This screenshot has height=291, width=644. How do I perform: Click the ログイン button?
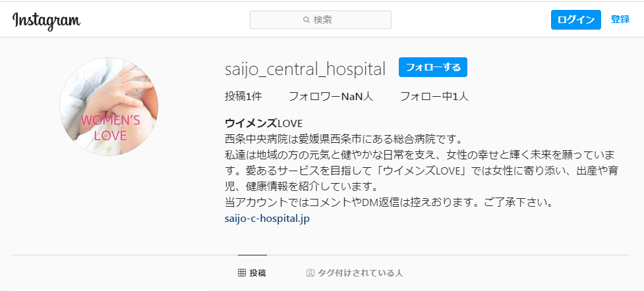click(x=576, y=20)
